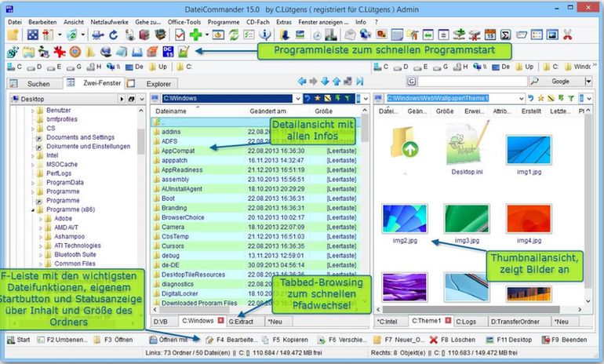
Task: Click the red scissors icon in toolbar
Action: tap(567, 35)
